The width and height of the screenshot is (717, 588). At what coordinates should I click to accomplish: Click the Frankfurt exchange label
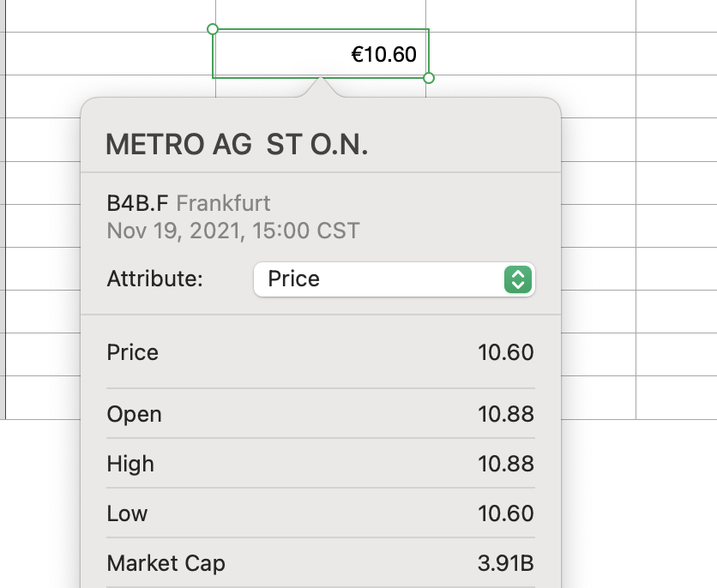[223, 203]
